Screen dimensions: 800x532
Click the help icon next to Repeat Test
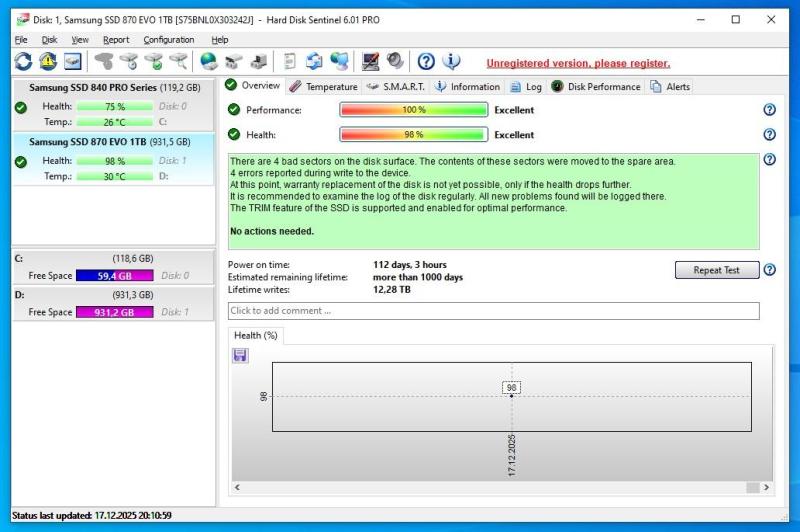(x=769, y=270)
